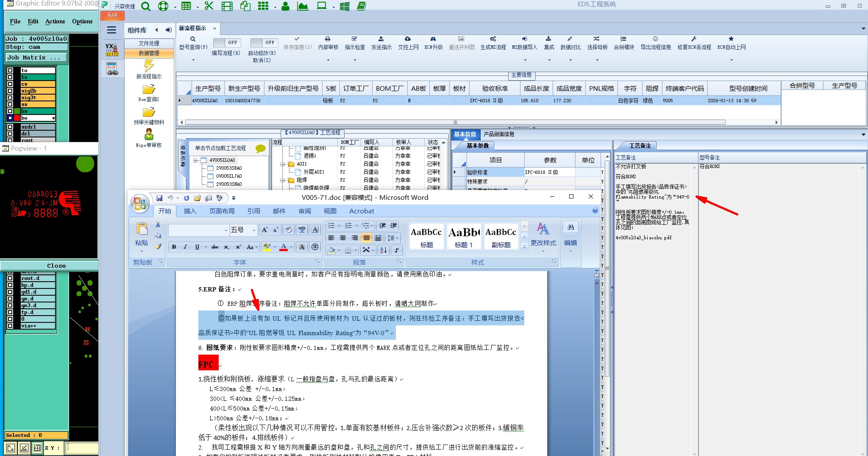
Task: Open the font size 五号 dropdown
Action: [254, 230]
